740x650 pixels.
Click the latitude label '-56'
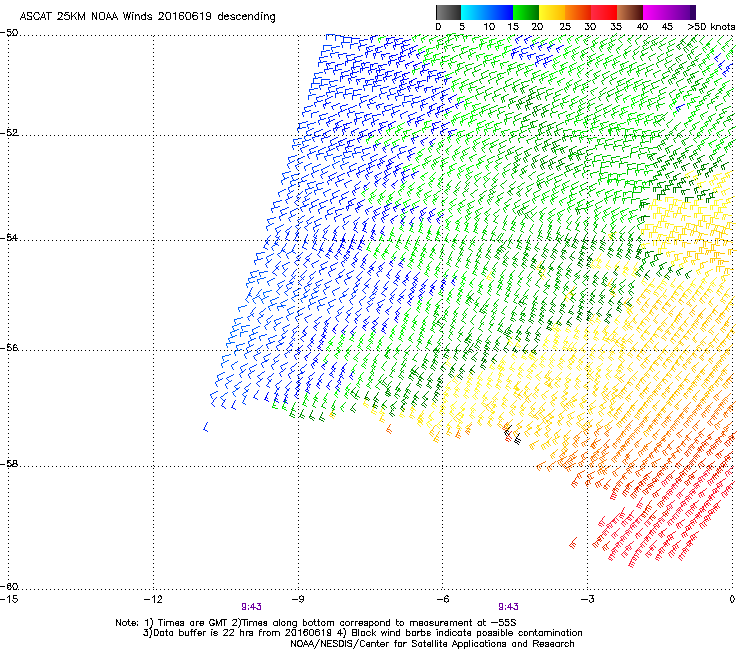[x=9, y=347]
